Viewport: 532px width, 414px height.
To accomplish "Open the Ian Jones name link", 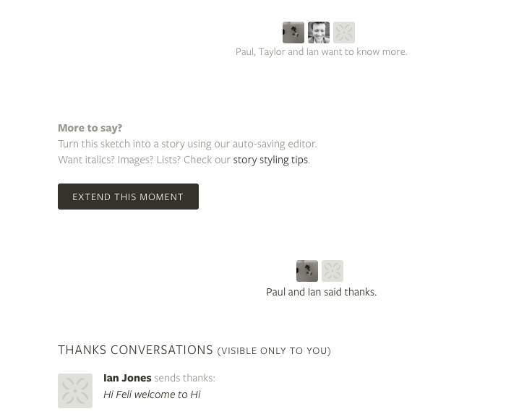I will pyautogui.click(x=127, y=378).
